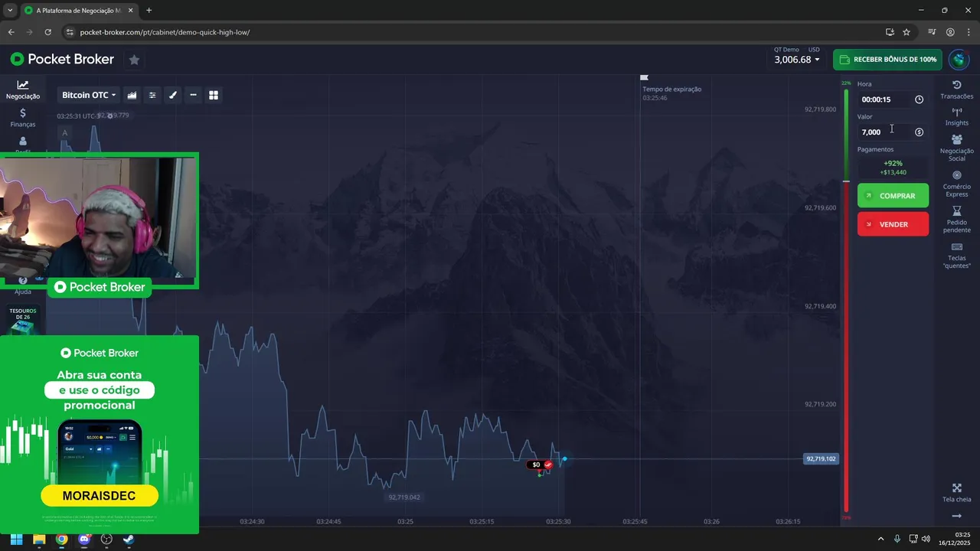
Task: Open the browser tab search dropdown
Action: 10,11
